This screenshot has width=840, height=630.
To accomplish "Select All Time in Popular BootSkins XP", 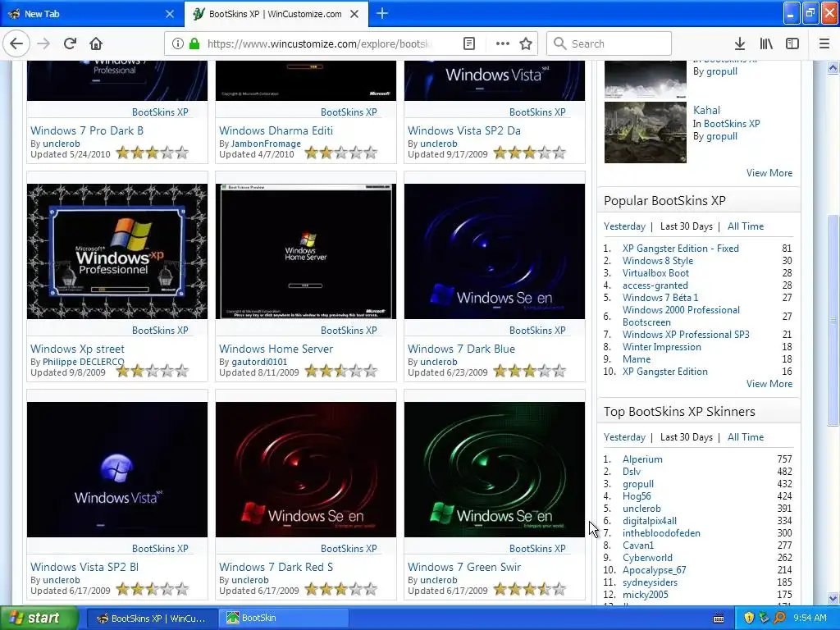I will [x=745, y=226].
